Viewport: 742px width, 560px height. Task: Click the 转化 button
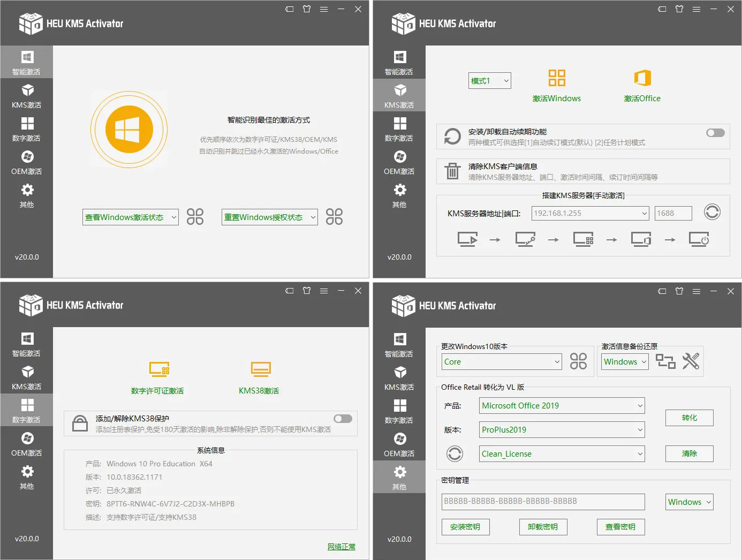point(690,418)
